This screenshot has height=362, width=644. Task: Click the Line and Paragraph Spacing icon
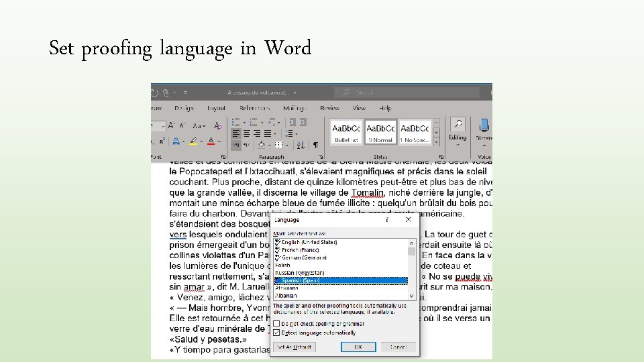(288, 133)
